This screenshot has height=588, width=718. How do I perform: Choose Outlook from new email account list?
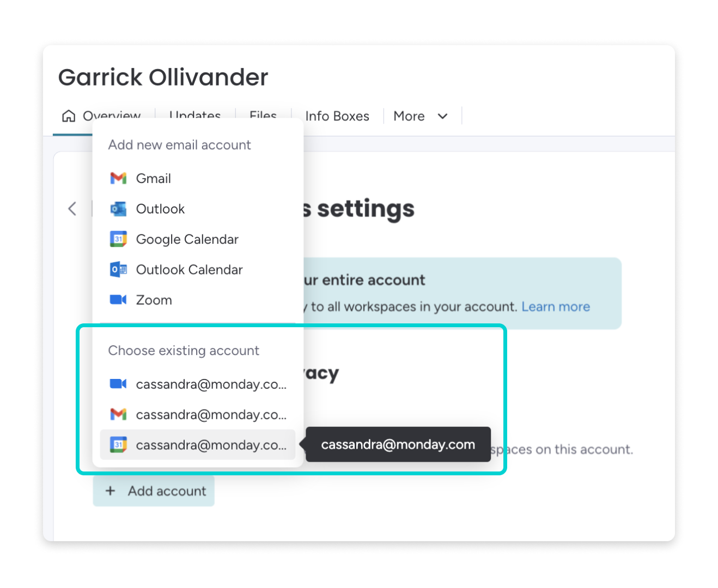point(160,209)
